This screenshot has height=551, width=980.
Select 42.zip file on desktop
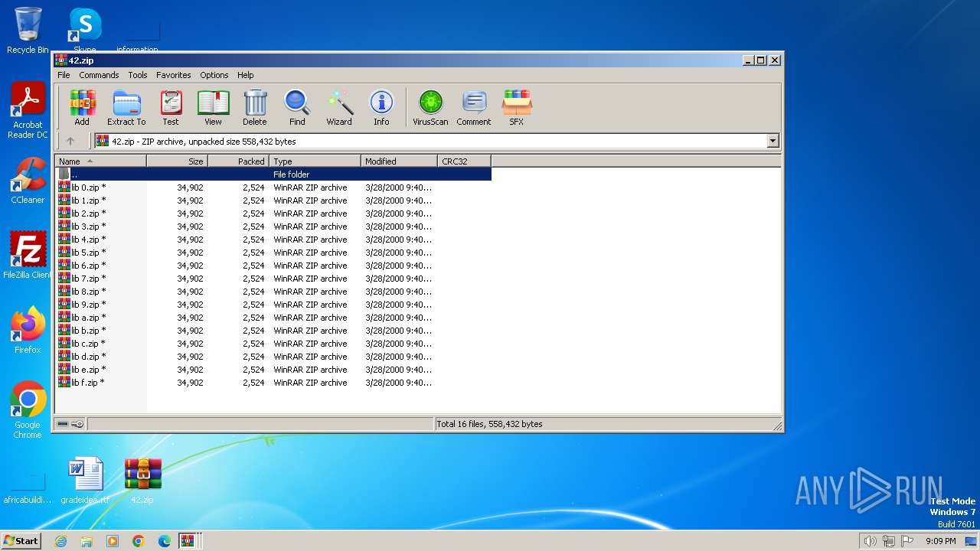(142, 481)
